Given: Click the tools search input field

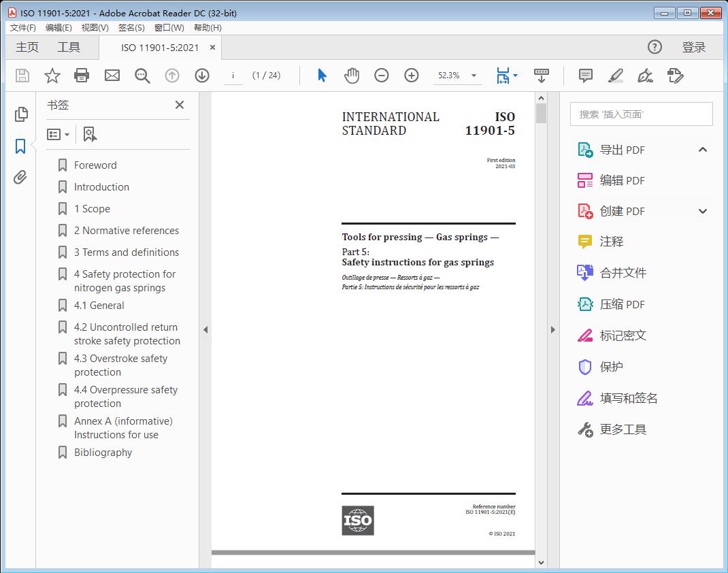Looking at the screenshot, I should click(641, 114).
